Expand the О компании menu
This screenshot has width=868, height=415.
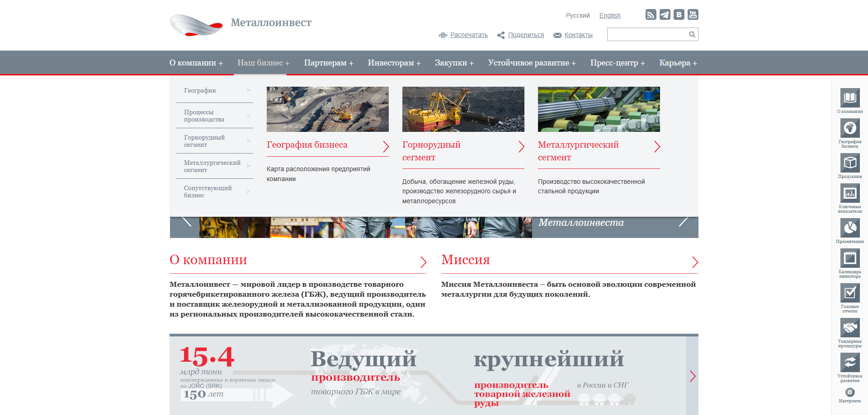196,63
